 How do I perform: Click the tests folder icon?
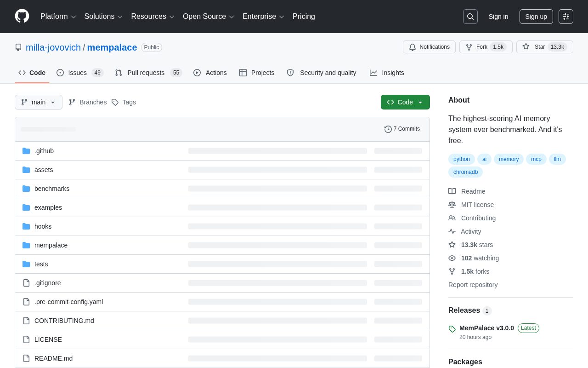coord(26,264)
